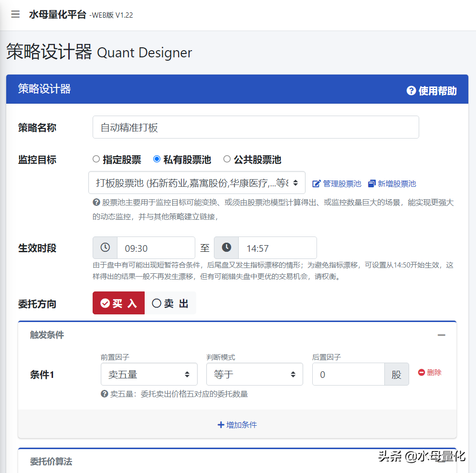Delete 条件1 with 删除 button
The image size is (476, 473).
(430, 373)
